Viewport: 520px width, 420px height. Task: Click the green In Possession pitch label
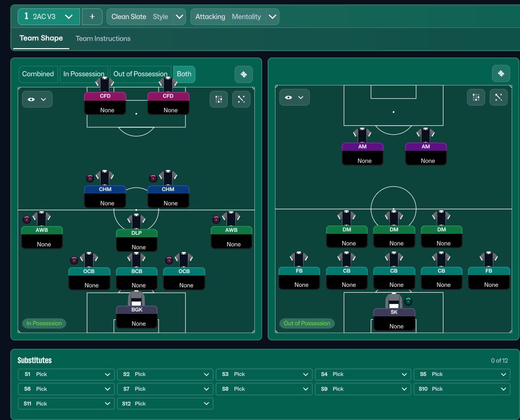[x=44, y=323]
